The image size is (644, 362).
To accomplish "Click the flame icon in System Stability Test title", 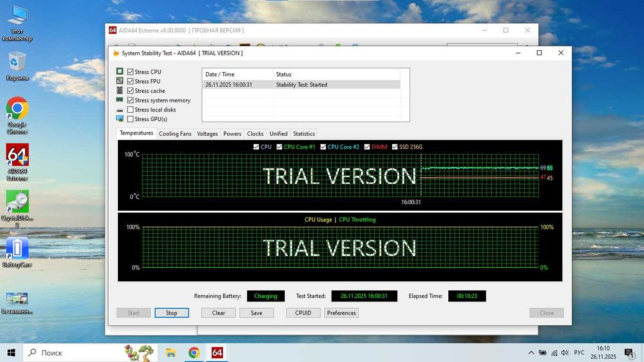I will point(116,53).
